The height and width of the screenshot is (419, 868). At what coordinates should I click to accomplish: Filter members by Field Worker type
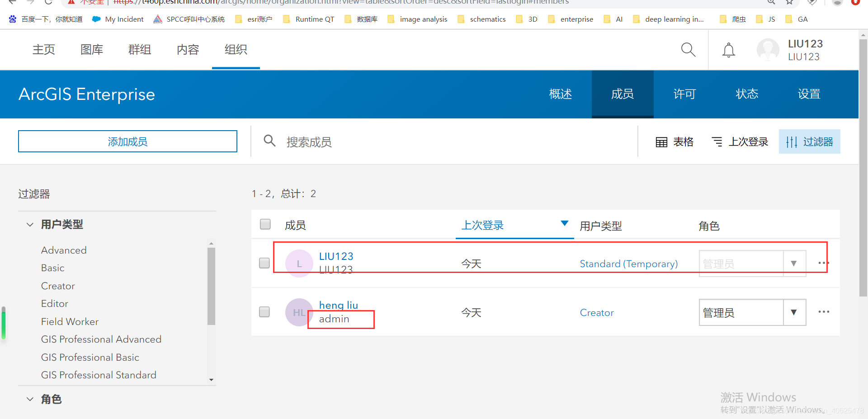[x=70, y=321]
